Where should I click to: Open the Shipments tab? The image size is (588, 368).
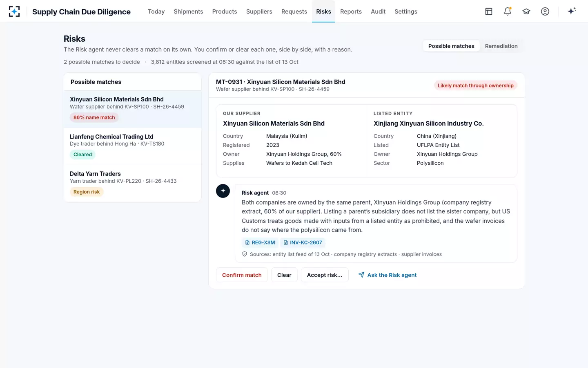pos(188,11)
